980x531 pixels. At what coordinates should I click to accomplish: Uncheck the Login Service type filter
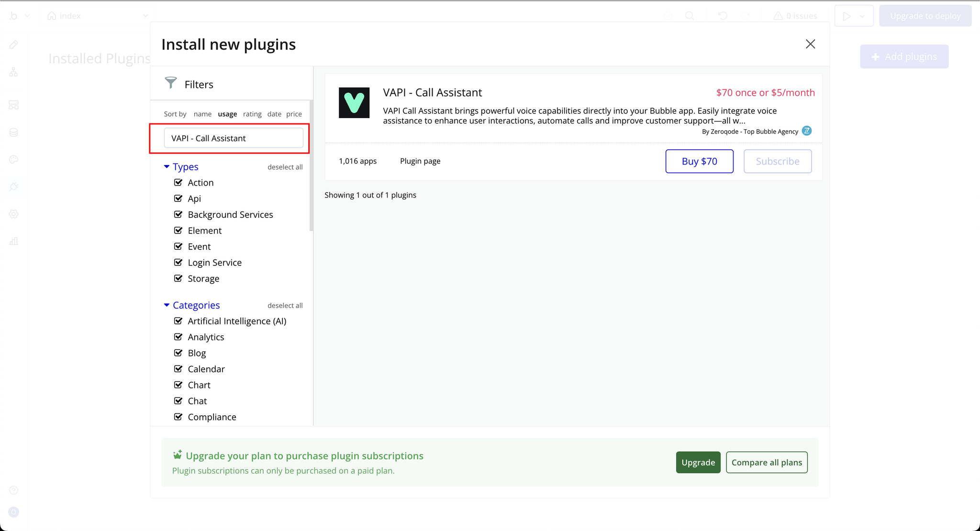(x=178, y=262)
